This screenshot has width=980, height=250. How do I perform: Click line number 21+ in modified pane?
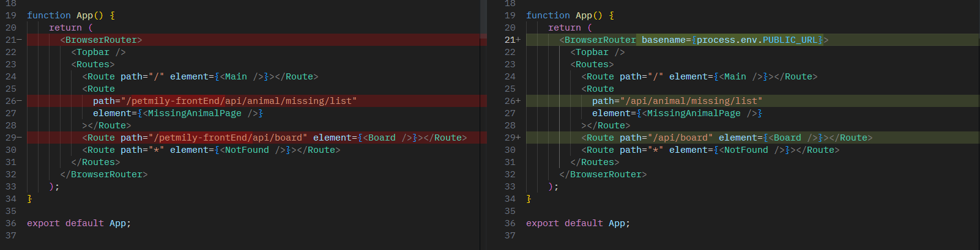click(513, 40)
